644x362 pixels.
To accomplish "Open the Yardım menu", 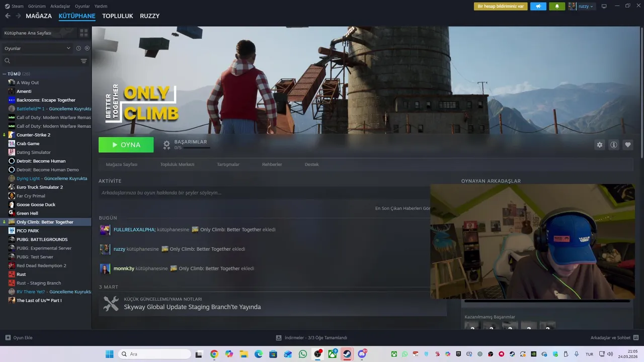I will 101,7.
